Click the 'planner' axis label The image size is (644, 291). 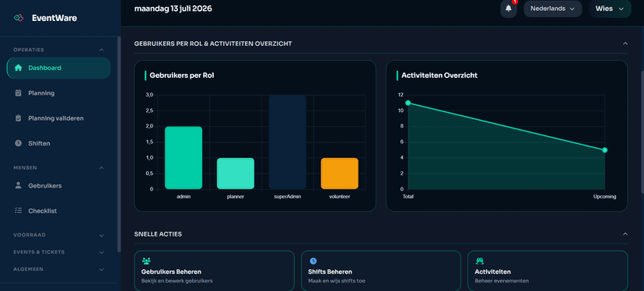click(x=236, y=197)
